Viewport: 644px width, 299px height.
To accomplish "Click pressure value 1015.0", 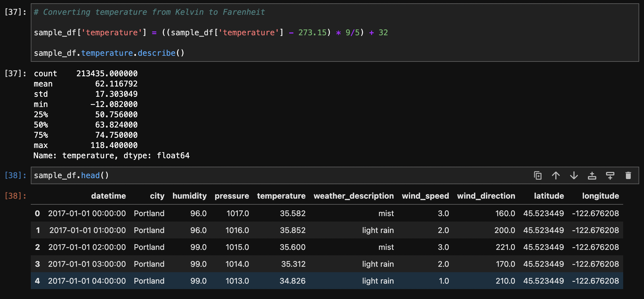I will point(237,247).
